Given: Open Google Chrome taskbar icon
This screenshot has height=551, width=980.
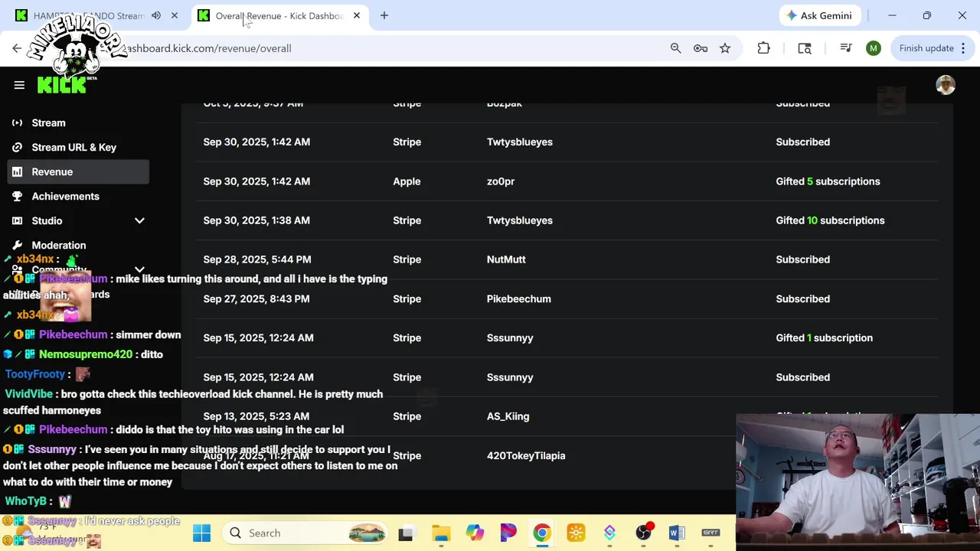Looking at the screenshot, I should [x=542, y=533].
